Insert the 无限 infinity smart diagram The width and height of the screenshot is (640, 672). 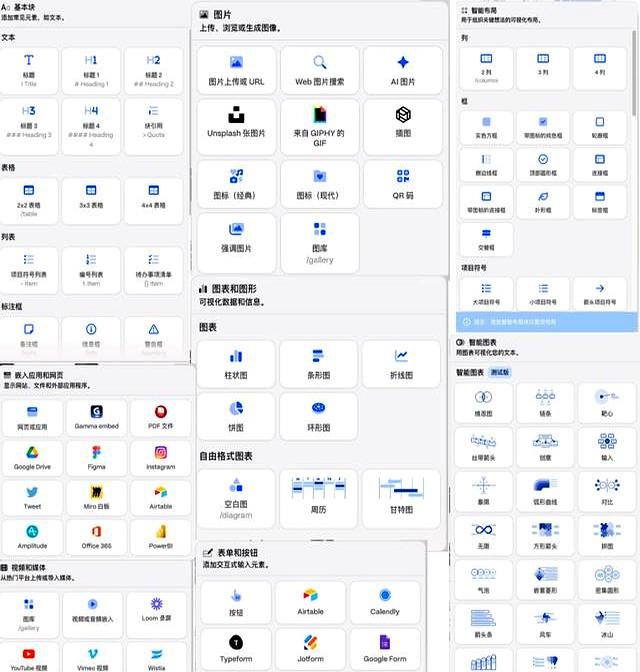pyautogui.click(x=484, y=535)
